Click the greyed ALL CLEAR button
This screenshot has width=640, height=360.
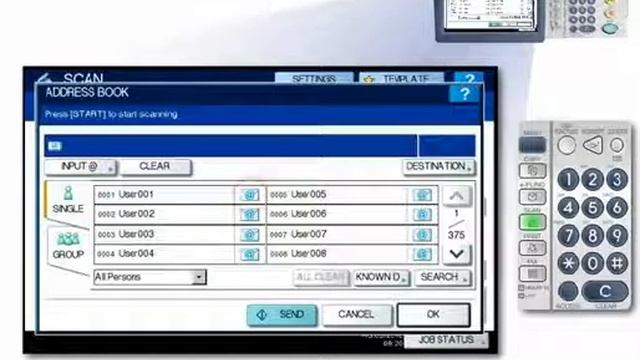tap(321, 278)
